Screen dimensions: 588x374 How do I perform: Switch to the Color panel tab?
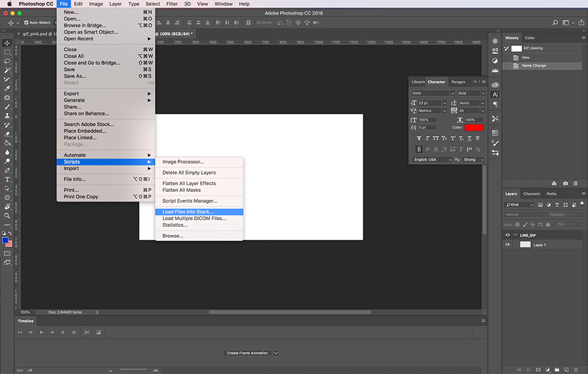[x=529, y=38]
